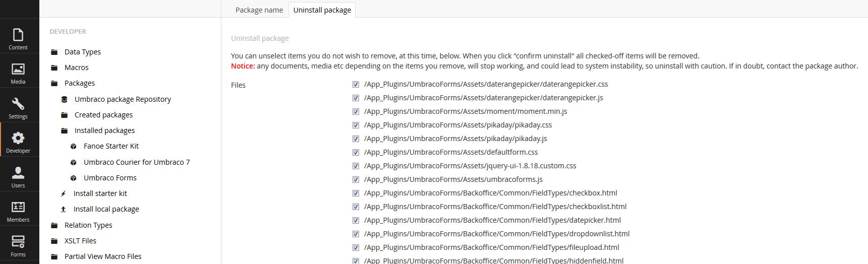Collapse the Packages tree folder
868x264 pixels.
[x=54, y=83]
